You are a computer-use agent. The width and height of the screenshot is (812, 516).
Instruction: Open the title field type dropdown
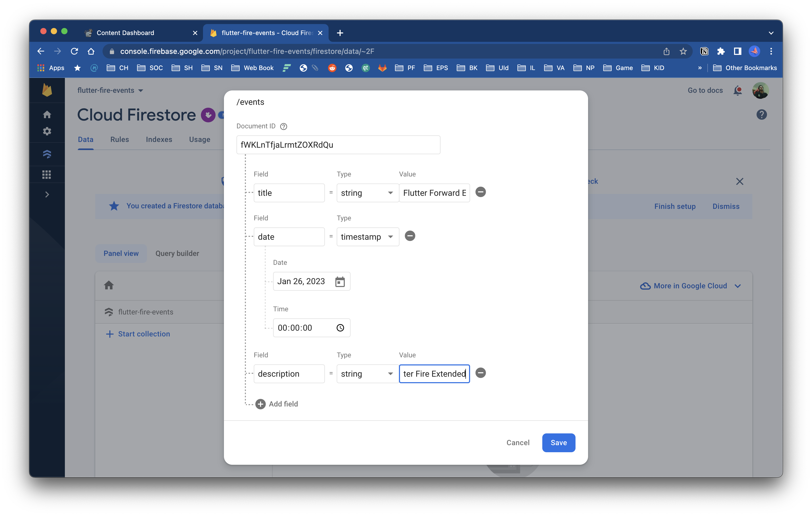point(368,193)
